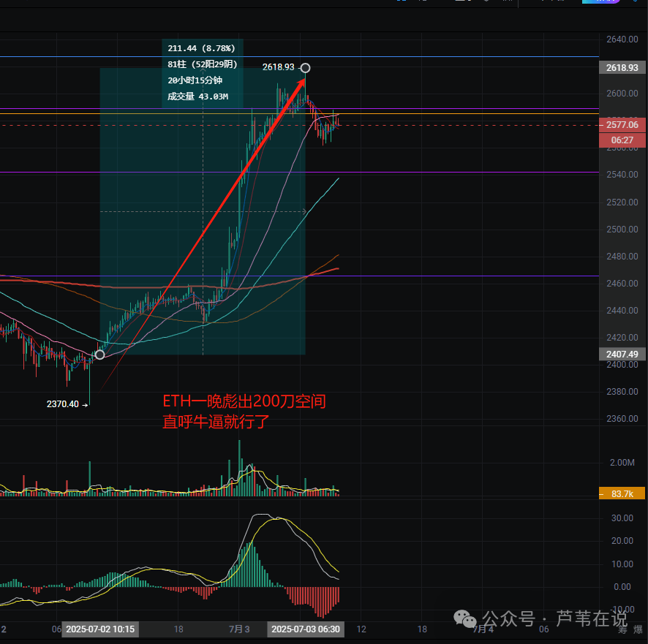Click the measurement start handle at 2407.49

point(100,355)
